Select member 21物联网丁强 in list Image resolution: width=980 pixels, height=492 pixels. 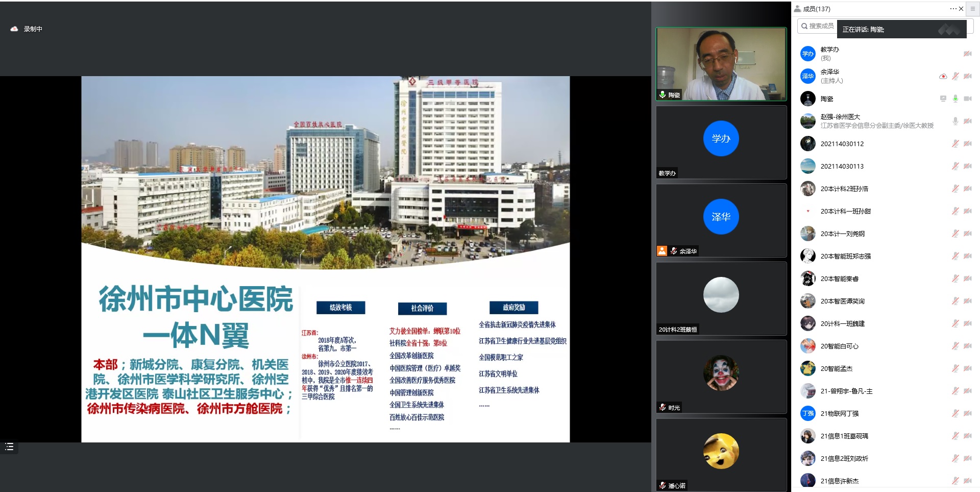coord(886,413)
